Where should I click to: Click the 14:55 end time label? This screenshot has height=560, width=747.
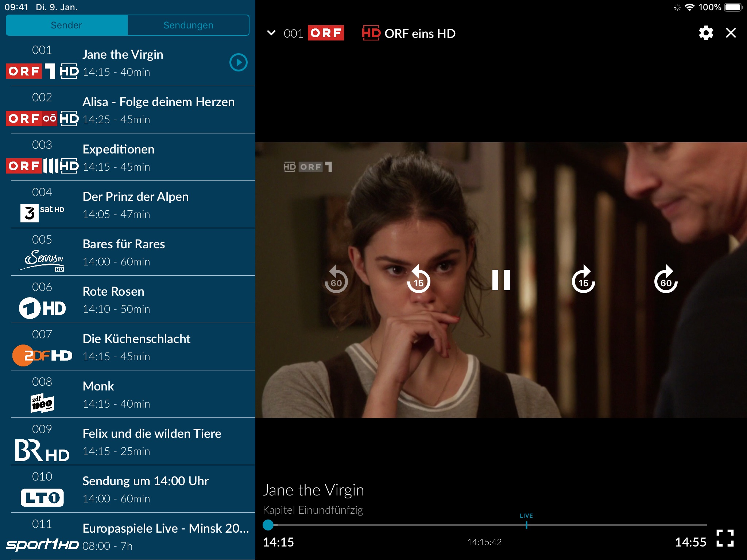[690, 542]
